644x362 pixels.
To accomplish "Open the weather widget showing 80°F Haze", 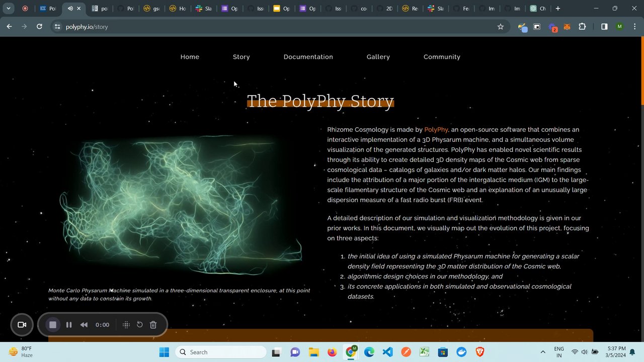I will pyautogui.click(x=21, y=352).
